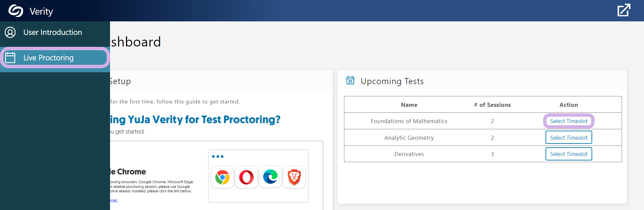Click the Verity brand name text
This screenshot has height=210, width=644.
pos(41,12)
